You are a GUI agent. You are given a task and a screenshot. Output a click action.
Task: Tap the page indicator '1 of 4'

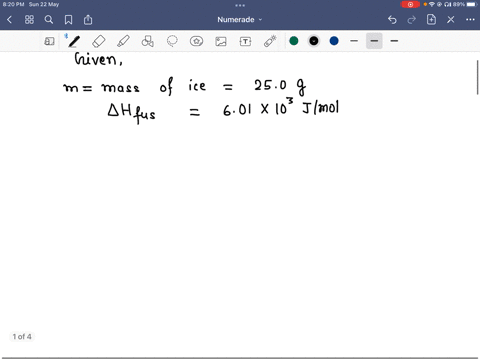click(22, 337)
